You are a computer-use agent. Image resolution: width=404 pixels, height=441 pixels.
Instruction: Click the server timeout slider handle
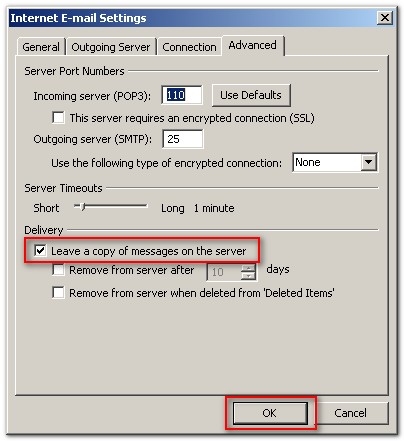[x=83, y=207]
